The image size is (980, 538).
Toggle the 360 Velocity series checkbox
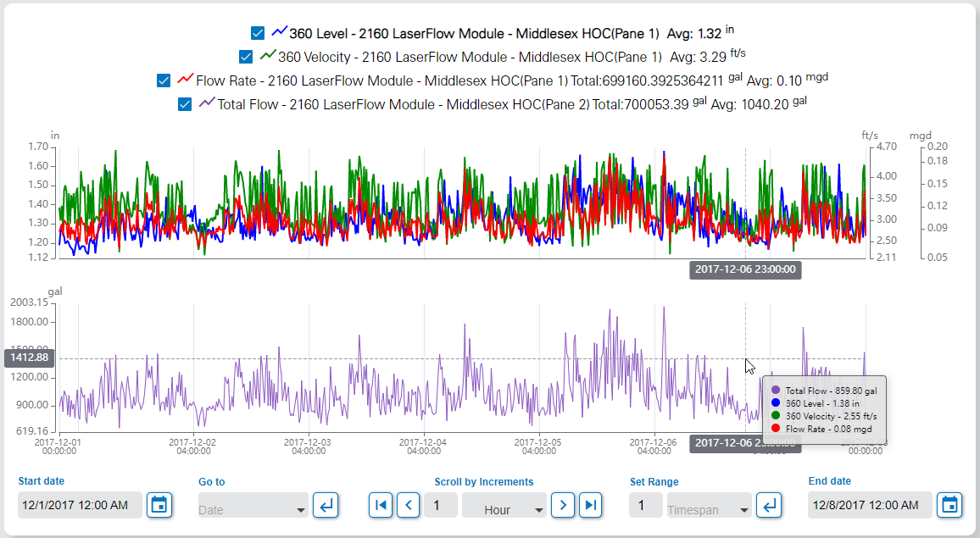(246, 57)
